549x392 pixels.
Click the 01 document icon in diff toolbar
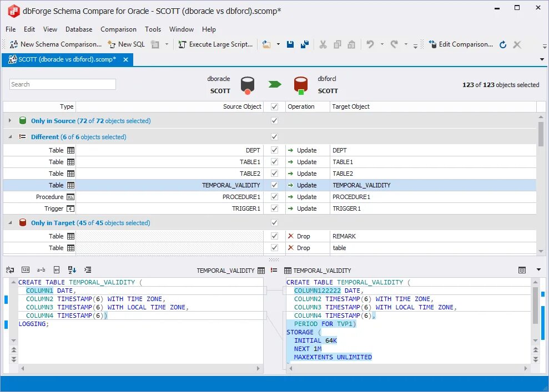coord(57,269)
